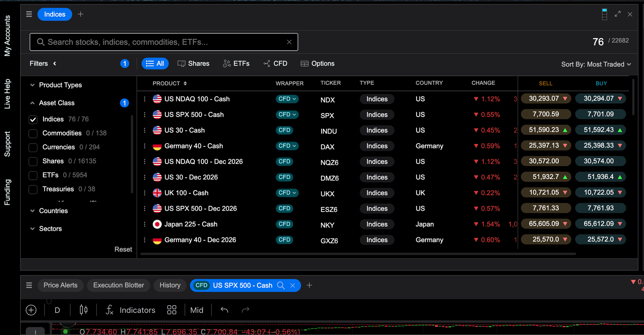The width and height of the screenshot is (644, 335).
Task: Expand the Product Types filter section
Action: (x=56, y=85)
